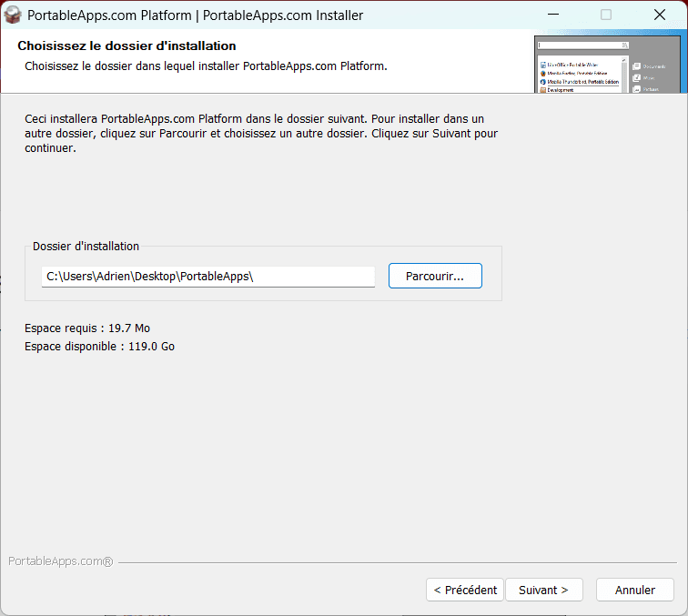Click the PortableApps.com installer title bar icon

click(x=13, y=15)
